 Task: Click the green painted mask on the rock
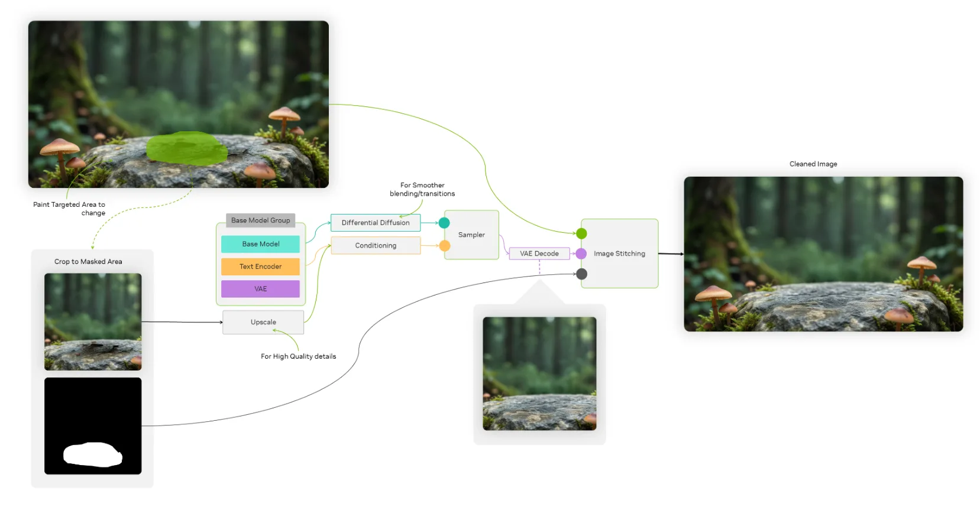pos(187,148)
